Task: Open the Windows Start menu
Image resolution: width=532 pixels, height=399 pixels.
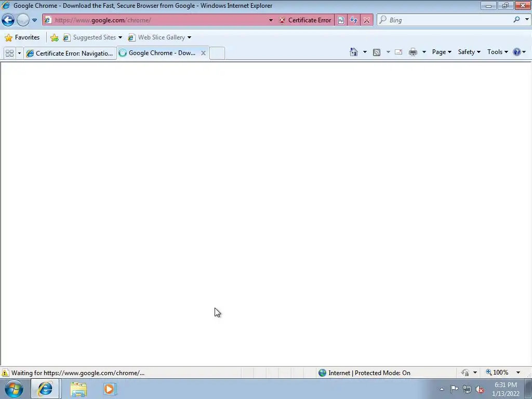Action: [x=14, y=389]
